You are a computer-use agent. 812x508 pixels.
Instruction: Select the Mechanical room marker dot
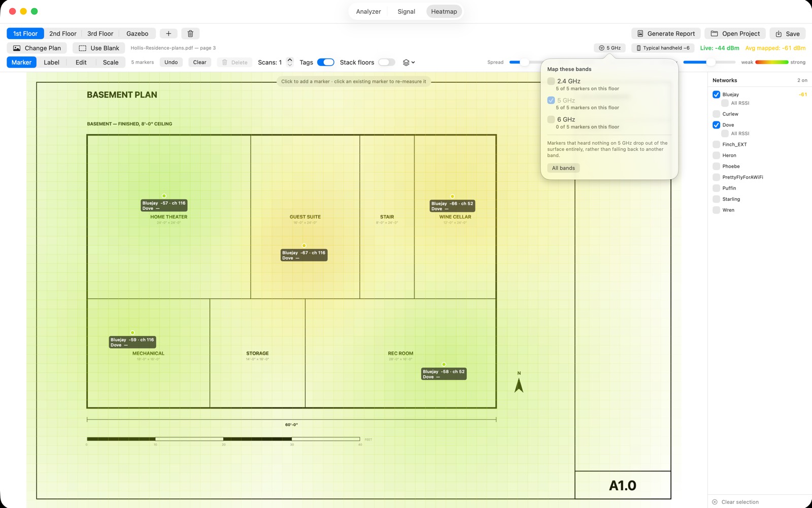pos(132,333)
